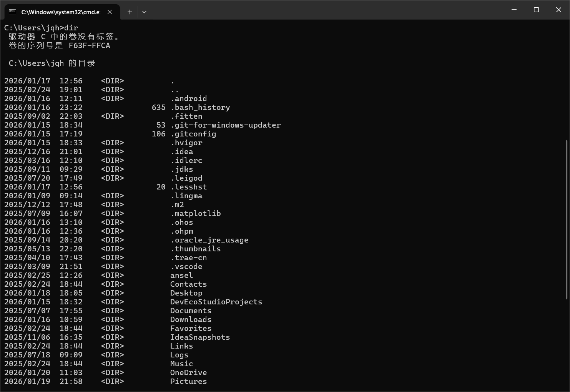Click the 'Pictures' directory name
The height and width of the screenshot is (392, 570).
click(x=189, y=381)
